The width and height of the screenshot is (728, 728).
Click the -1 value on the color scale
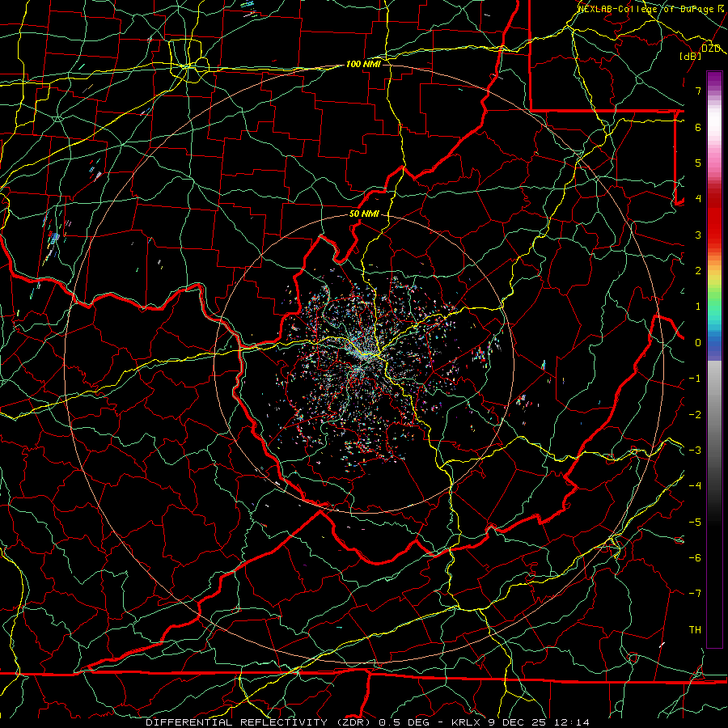[x=695, y=379]
